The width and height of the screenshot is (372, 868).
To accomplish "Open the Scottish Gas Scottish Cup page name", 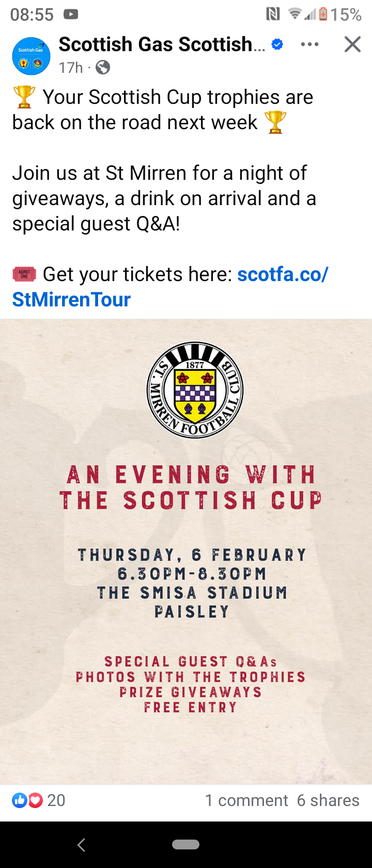I will pos(162,45).
